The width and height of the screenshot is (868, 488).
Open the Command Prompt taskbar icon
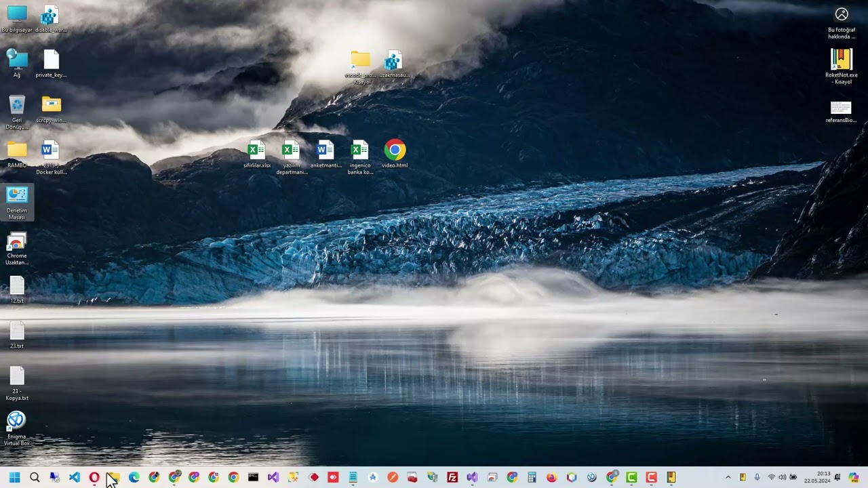[x=253, y=477]
